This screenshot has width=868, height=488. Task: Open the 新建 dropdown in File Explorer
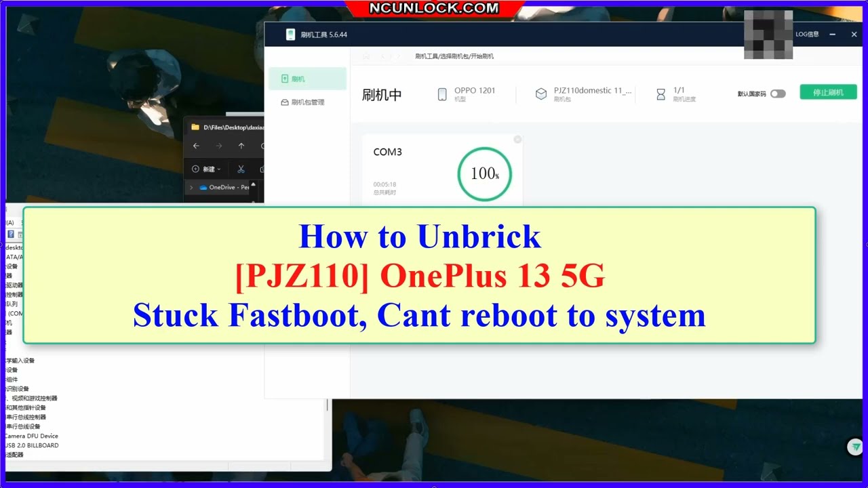pyautogui.click(x=207, y=169)
